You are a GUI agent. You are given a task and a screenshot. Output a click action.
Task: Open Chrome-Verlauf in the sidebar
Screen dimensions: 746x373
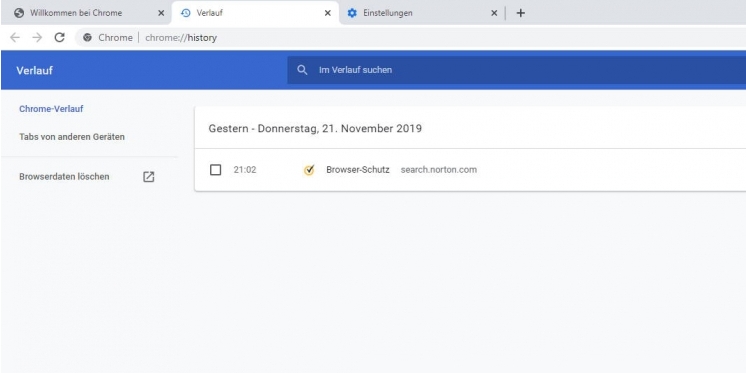click(x=51, y=109)
